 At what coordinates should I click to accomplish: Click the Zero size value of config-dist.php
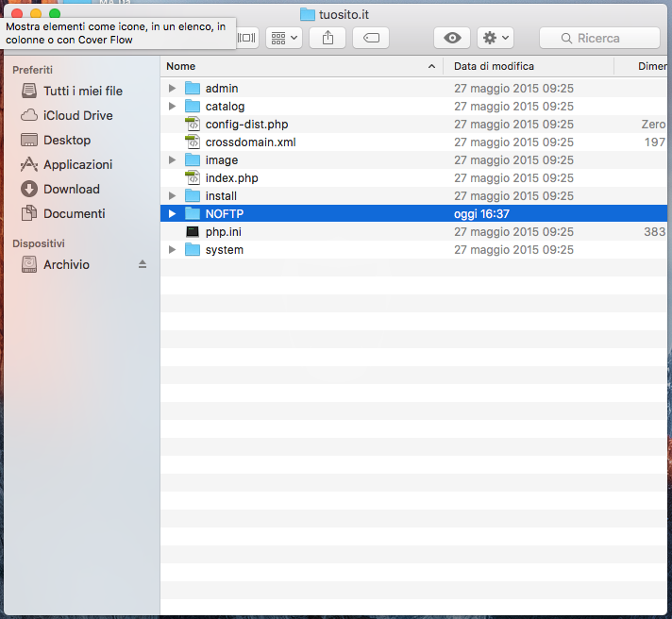[653, 125]
